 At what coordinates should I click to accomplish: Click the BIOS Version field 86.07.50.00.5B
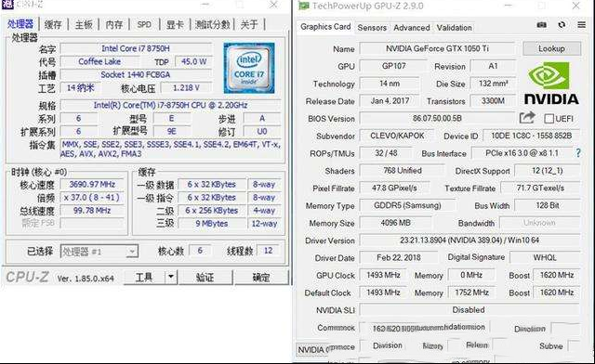[437, 118]
